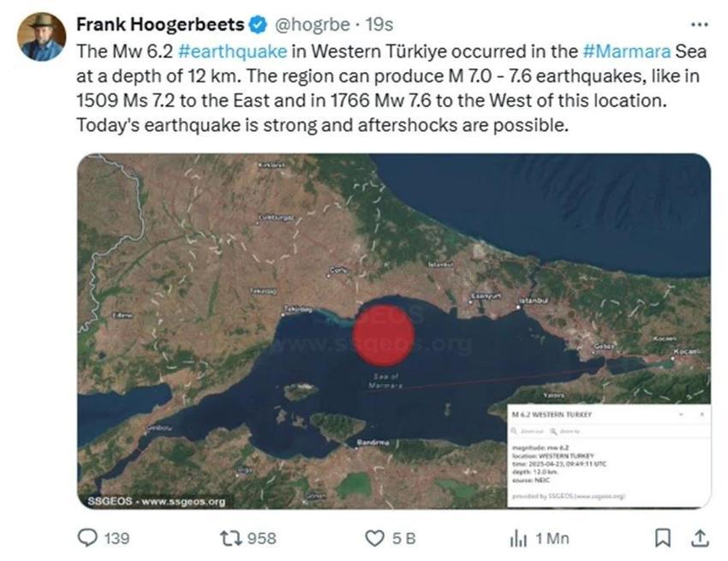Collapse the M 6.2 Western Turkey panel chevron
This screenshot has width=728, height=561.
click(681, 414)
